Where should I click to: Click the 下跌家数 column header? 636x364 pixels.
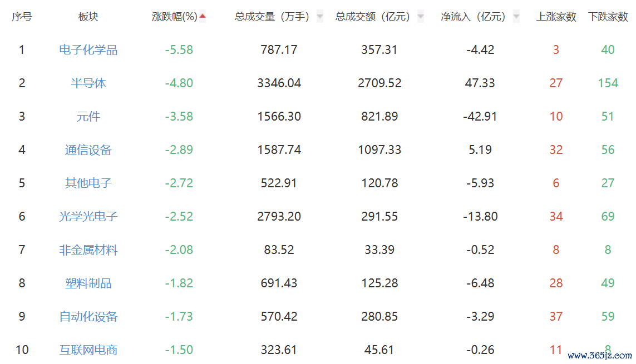(608, 17)
